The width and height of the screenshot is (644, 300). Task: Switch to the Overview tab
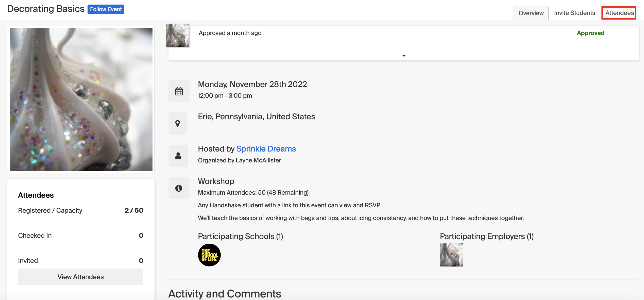(531, 13)
